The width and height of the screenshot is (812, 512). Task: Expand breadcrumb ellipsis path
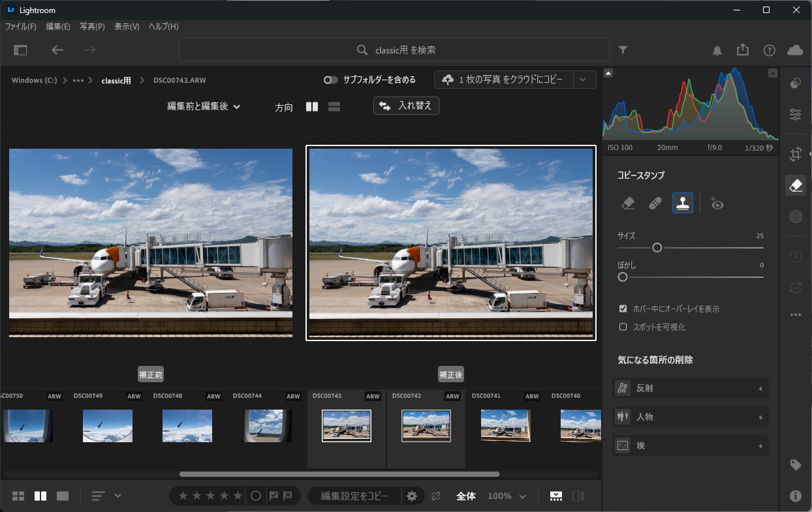point(78,80)
